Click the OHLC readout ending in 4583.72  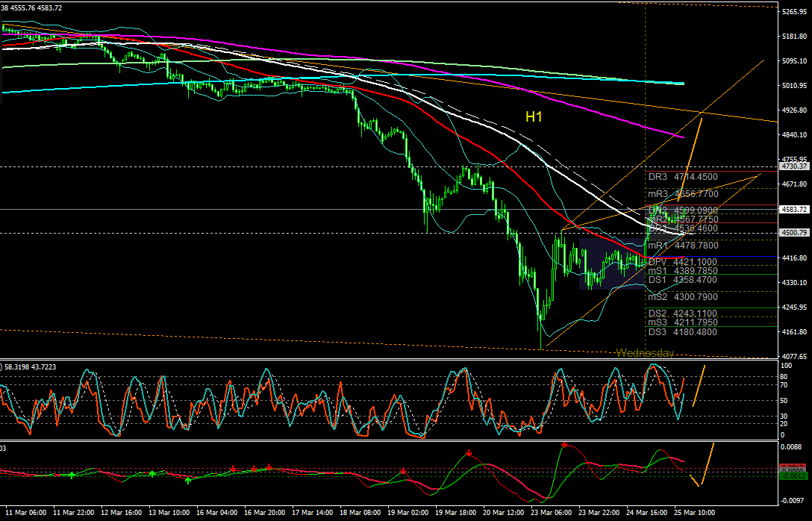pyautogui.click(x=31, y=7)
